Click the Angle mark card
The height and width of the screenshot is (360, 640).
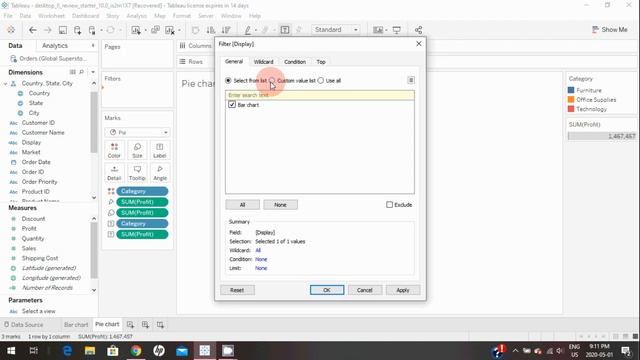(160, 173)
